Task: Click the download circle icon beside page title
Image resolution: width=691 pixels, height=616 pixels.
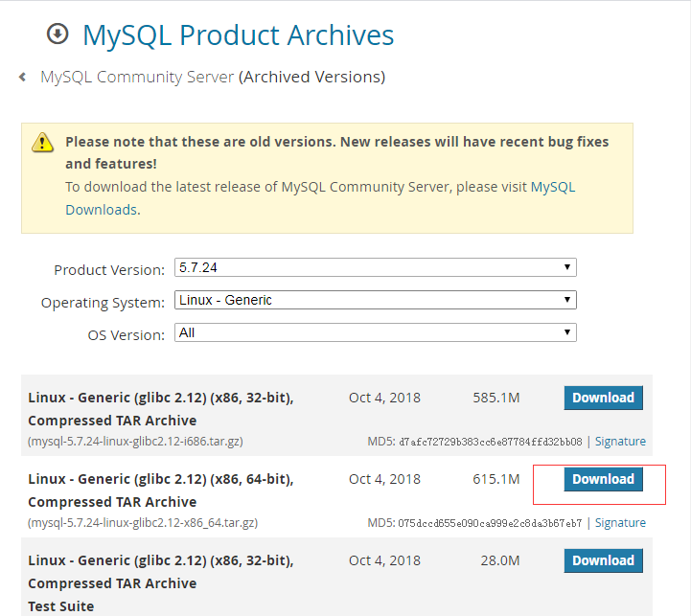Action: click(x=58, y=34)
